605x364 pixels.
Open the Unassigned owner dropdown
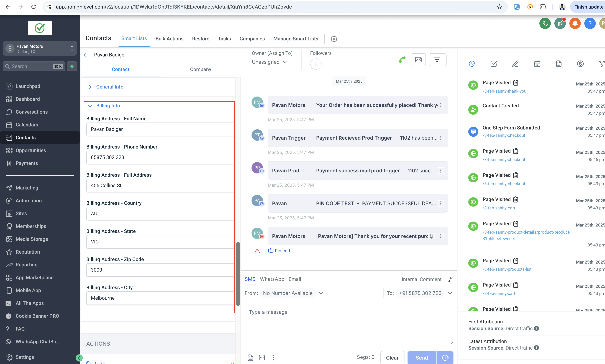point(269,62)
